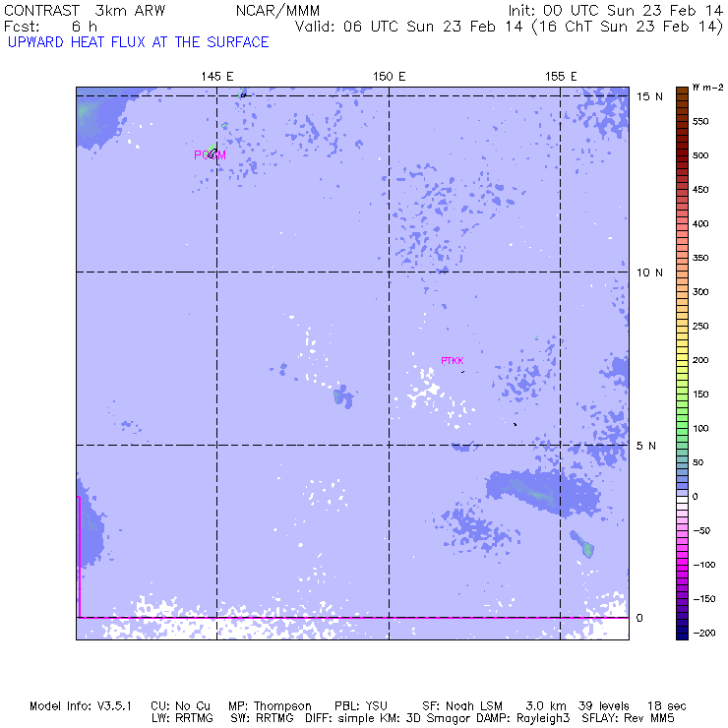The width and height of the screenshot is (728, 728).
Task: Click the "Fcst: 6 h" forecast label
Action: (50, 27)
